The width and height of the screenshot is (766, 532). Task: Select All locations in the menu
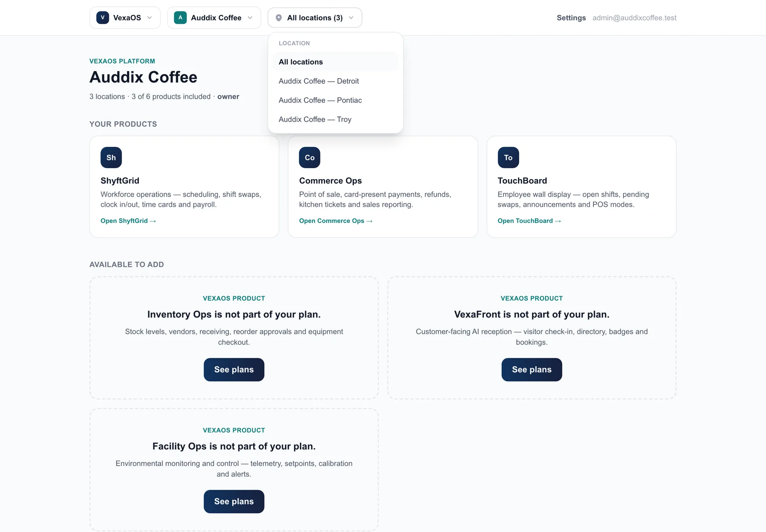(335, 62)
